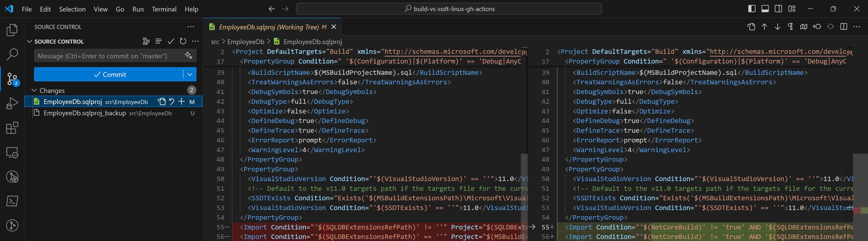The height and width of the screenshot is (241, 868).
Task: Open the Help menu
Action: tap(191, 9)
